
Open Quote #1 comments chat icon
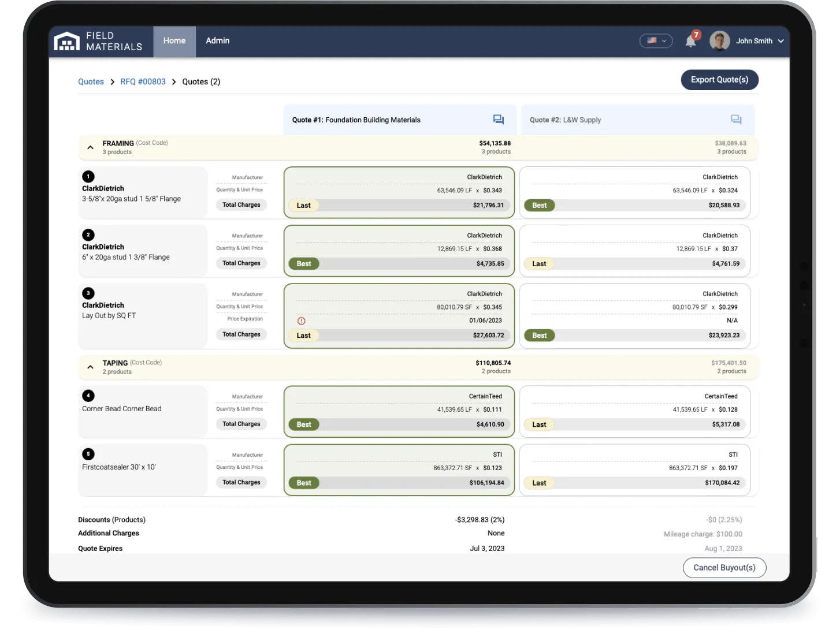point(498,120)
